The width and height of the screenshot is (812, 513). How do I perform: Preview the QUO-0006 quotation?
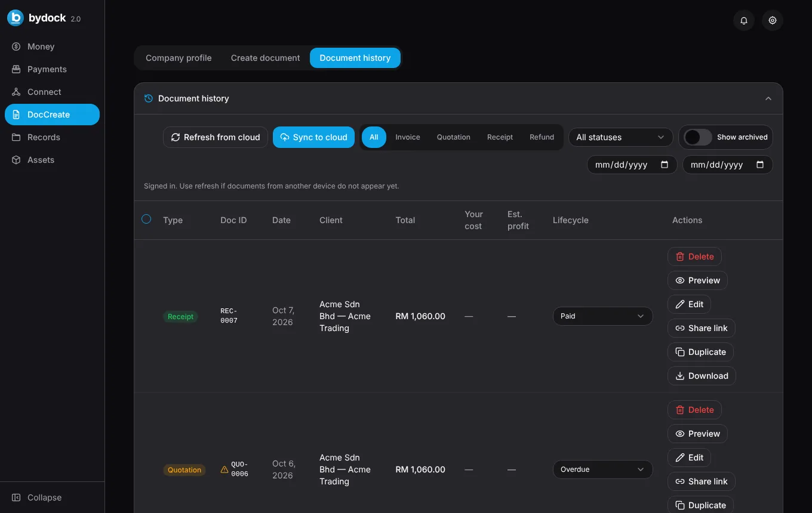click(x=697, y=434)
